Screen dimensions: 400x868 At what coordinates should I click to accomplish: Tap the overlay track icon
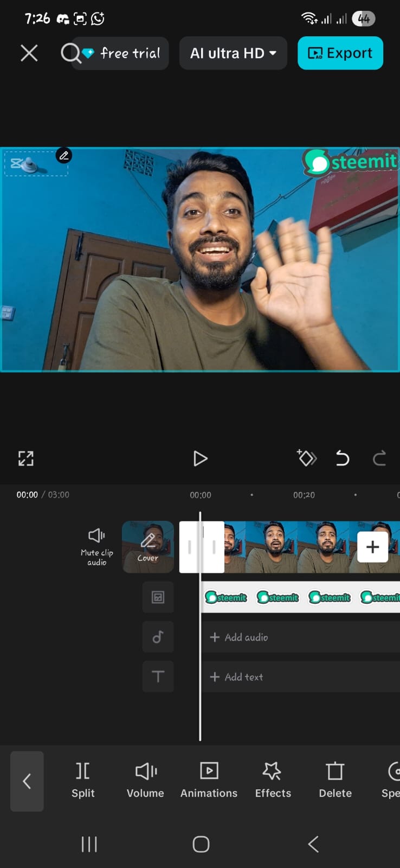tap(158, 597)
